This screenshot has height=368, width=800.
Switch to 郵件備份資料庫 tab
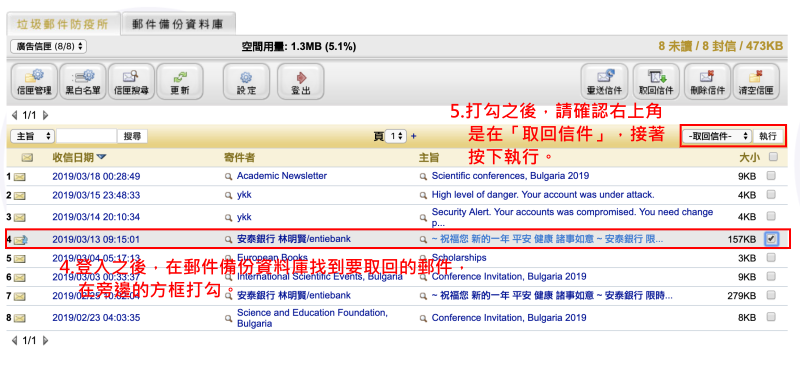point(179,24)
